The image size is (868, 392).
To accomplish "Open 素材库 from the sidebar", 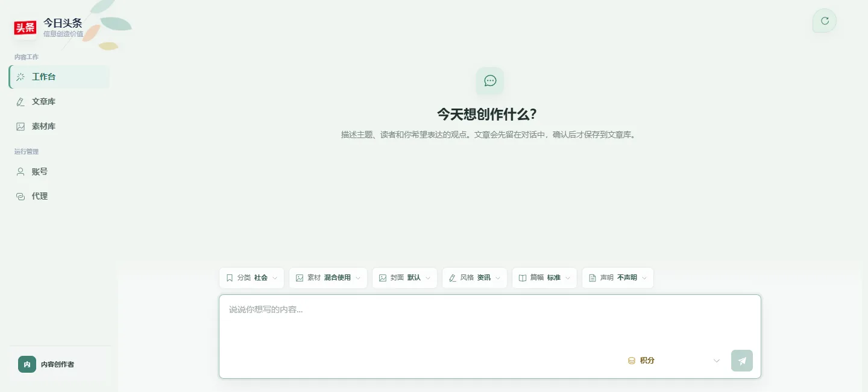I will pyautogui.click(x=59, y=126).
